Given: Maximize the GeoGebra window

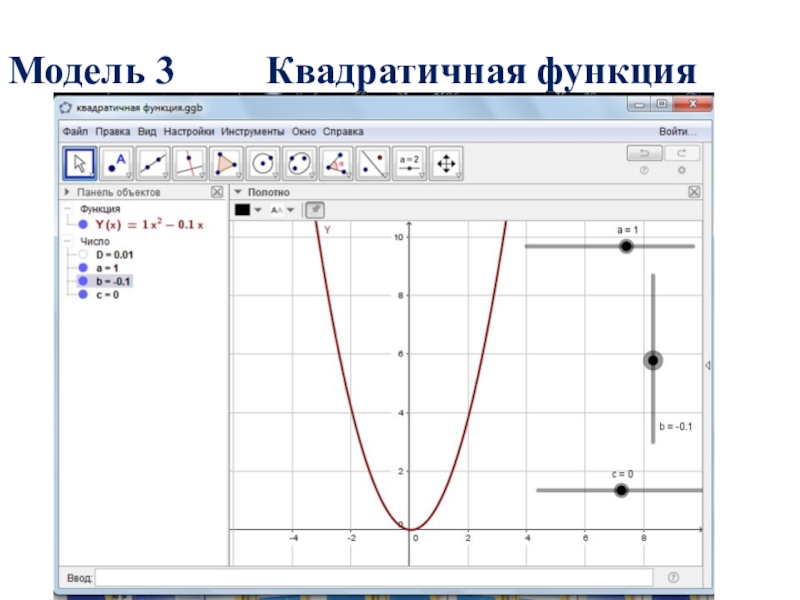Looking at the screenshot, I should click(661, 104).
